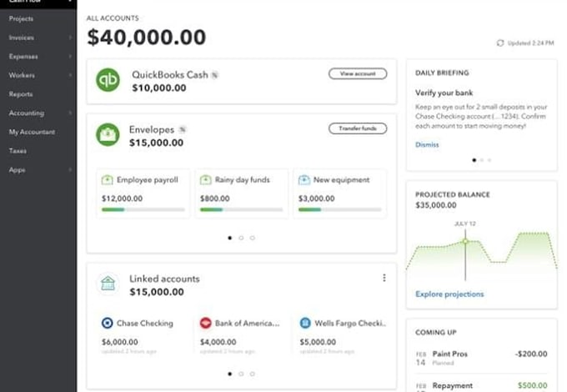Open the Linked accounts three-dot menu
This screenshot has width=567, height=392.
pos(384,278)
